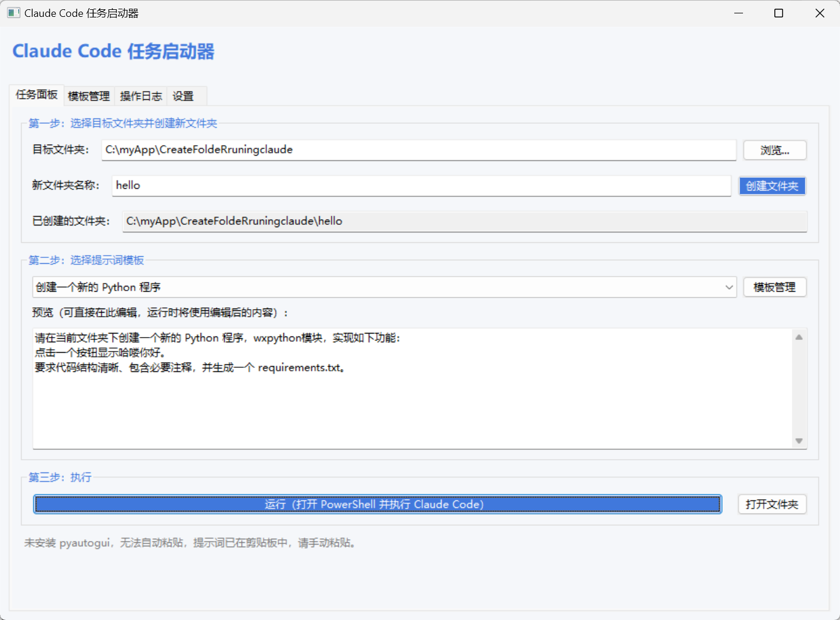Close the Claude Code 任务启动器 window
The image size is (840, 620).
click(820, 13)
